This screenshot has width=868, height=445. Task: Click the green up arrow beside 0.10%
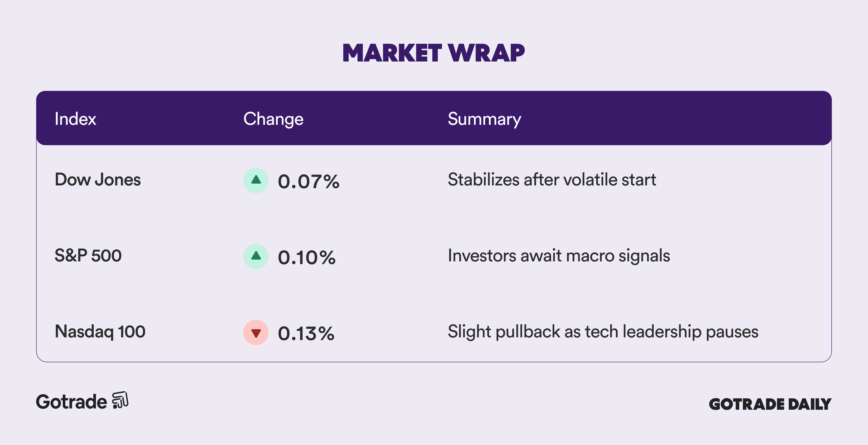coord(256,256)
